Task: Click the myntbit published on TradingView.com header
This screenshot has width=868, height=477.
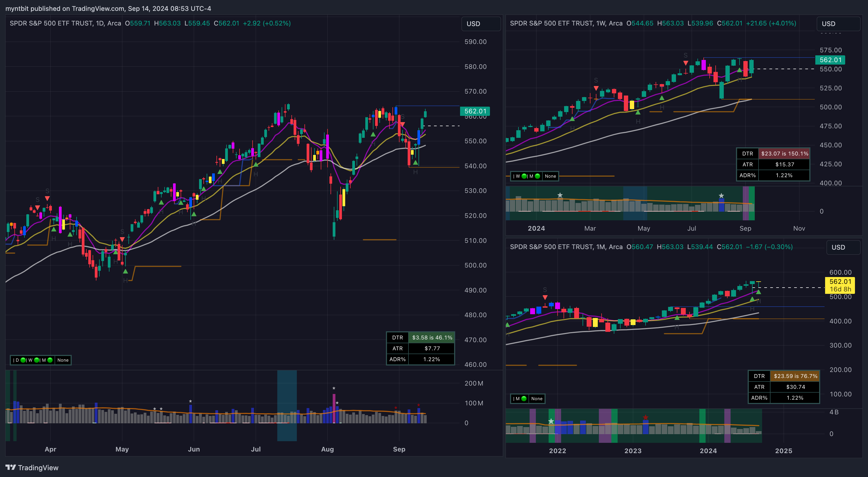Action: 108,8
